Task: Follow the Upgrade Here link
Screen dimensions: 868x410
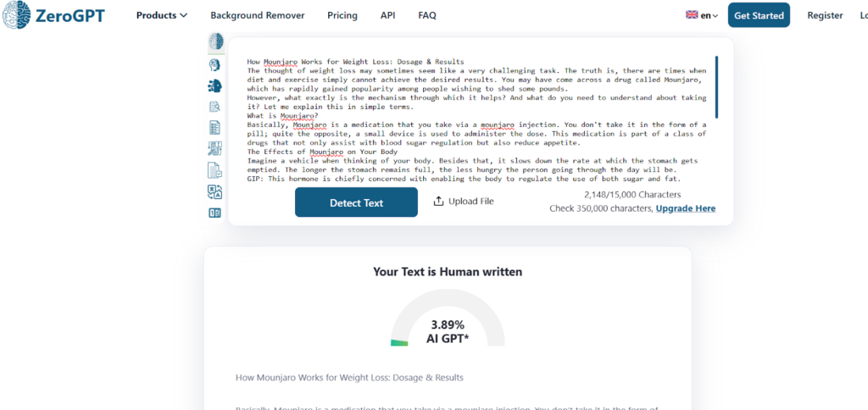Action: 685,208
